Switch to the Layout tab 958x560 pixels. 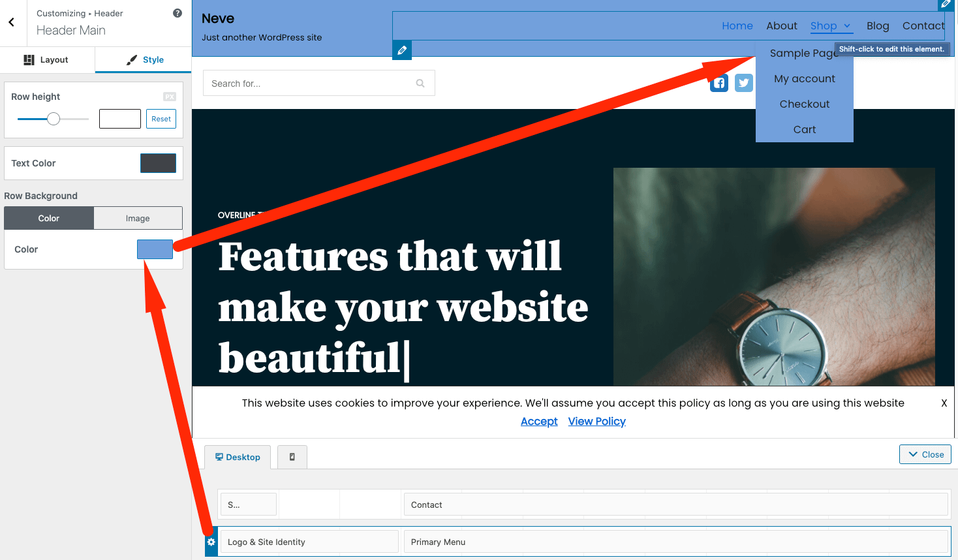pos(47,59)
